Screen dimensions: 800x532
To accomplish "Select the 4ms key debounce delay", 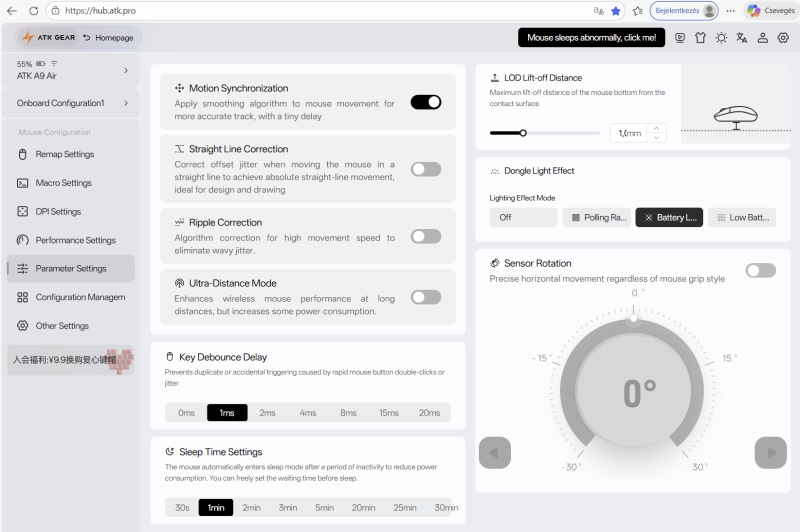I will pyautogui.click(x=308, y=412).
